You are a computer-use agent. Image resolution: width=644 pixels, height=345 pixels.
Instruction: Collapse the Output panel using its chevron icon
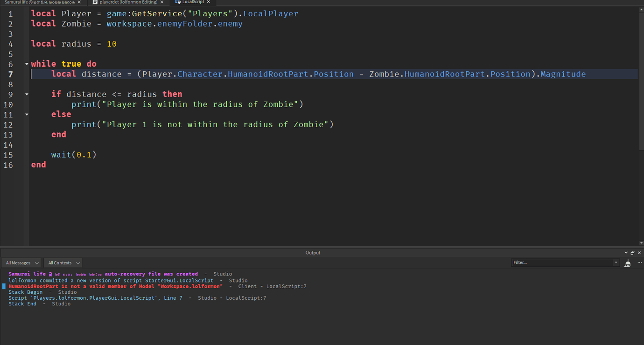(x=626, y=252)
